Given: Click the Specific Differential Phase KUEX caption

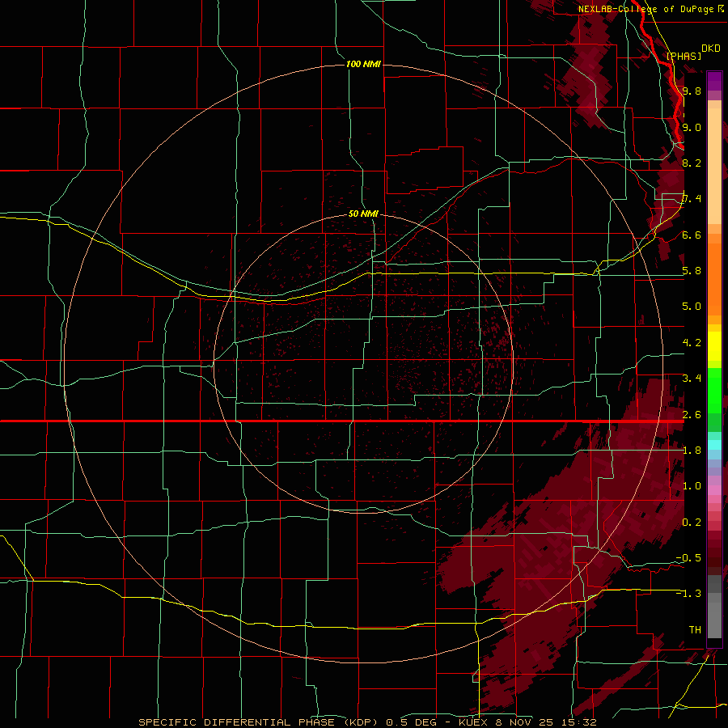Looking at the screenshot, I should 367,722.
